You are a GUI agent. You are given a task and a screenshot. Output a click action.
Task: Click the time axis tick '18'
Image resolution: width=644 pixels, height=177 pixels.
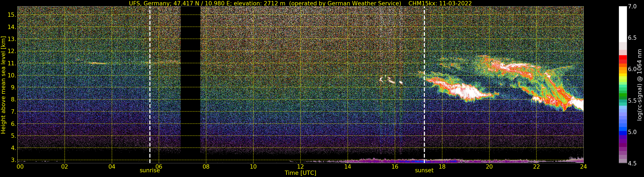[442, 167]
